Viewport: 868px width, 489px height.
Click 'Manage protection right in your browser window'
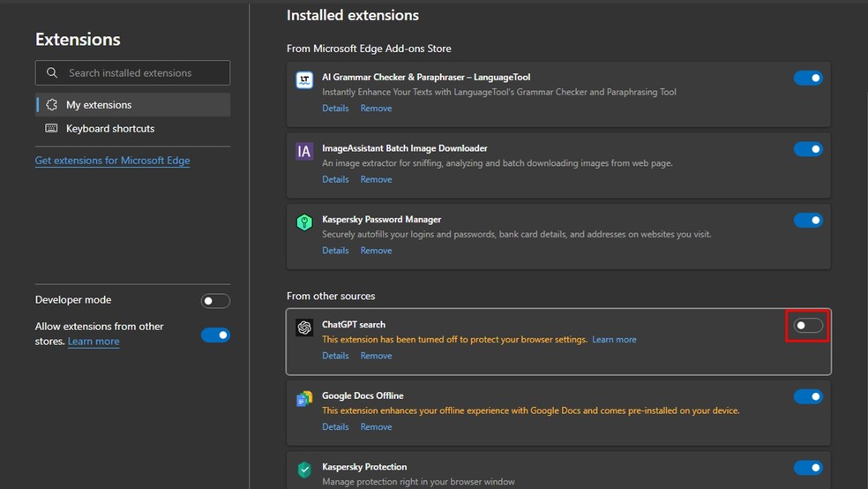pyautogui.click(x=418, y=482)
